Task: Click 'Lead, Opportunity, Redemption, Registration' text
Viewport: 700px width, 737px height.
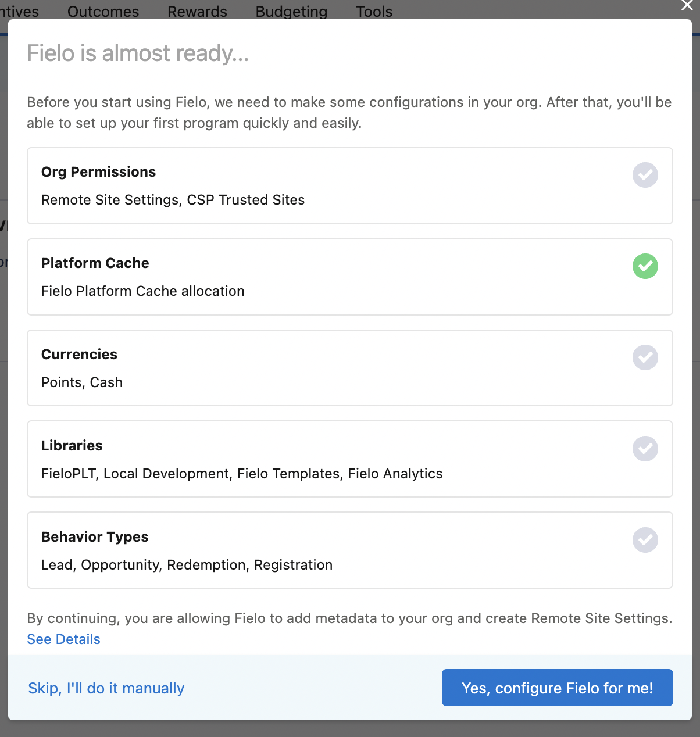Action: coord(187,565)
